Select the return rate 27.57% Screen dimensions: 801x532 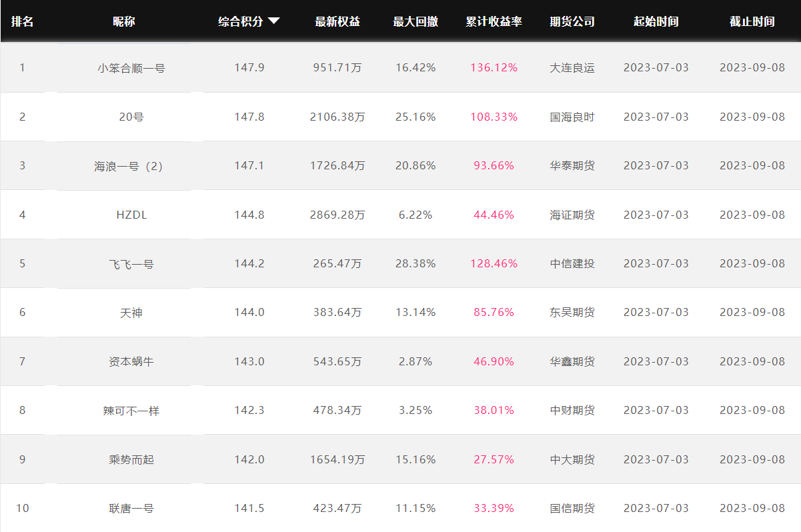click(x=494, y=459)
